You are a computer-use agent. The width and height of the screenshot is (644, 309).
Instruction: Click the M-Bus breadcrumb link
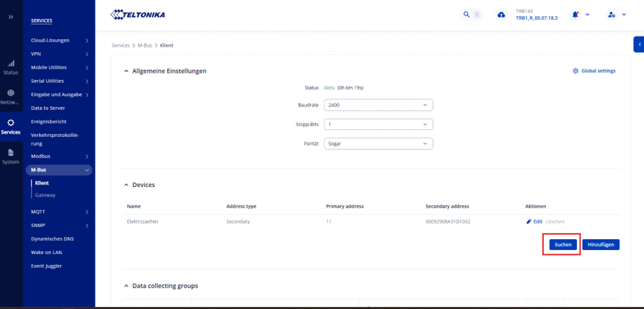pos(145,45)
